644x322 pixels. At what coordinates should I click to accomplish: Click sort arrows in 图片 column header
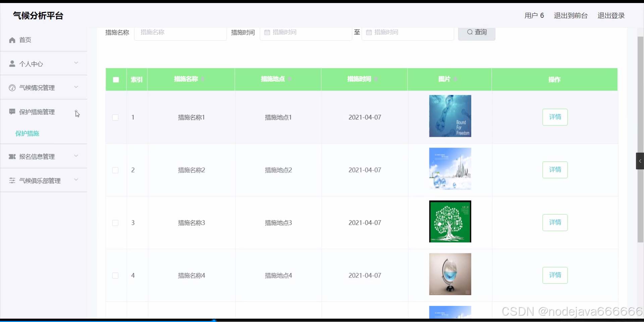point(455,79)
